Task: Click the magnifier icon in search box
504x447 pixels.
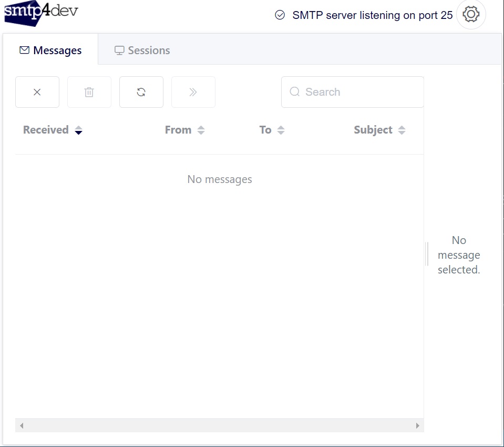Action: [294, 92]
